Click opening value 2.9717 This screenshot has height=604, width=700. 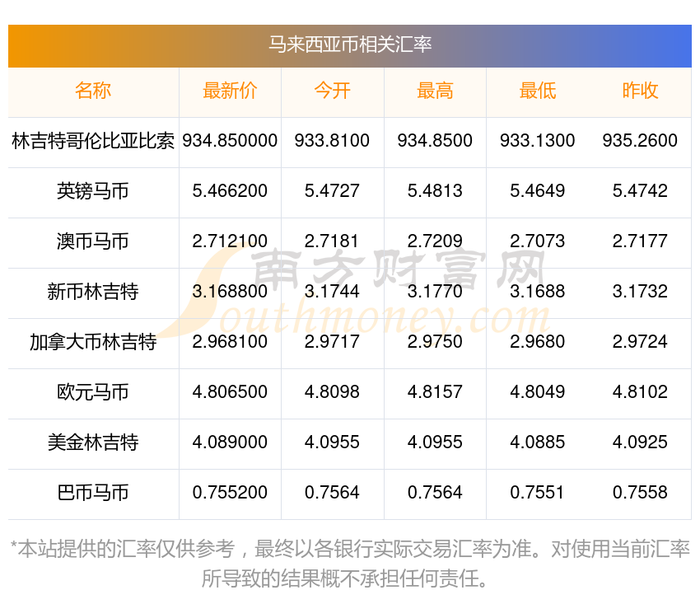tap(332, 342)
